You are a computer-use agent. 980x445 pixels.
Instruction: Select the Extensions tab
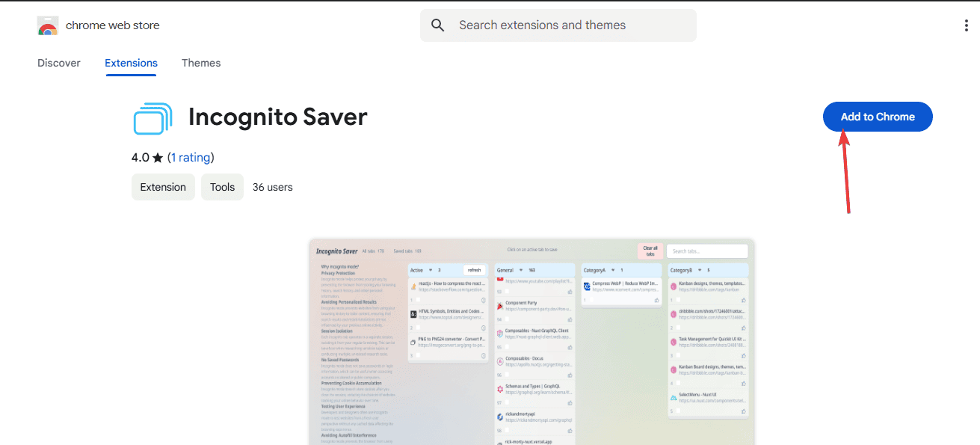[x=131, y=63]
